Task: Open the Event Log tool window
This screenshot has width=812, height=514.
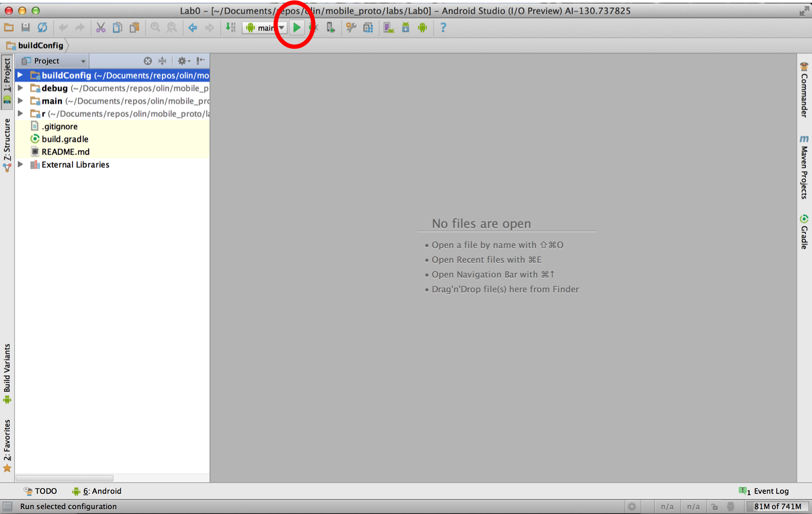Action: pyautogui.click(x=764, y=491)
